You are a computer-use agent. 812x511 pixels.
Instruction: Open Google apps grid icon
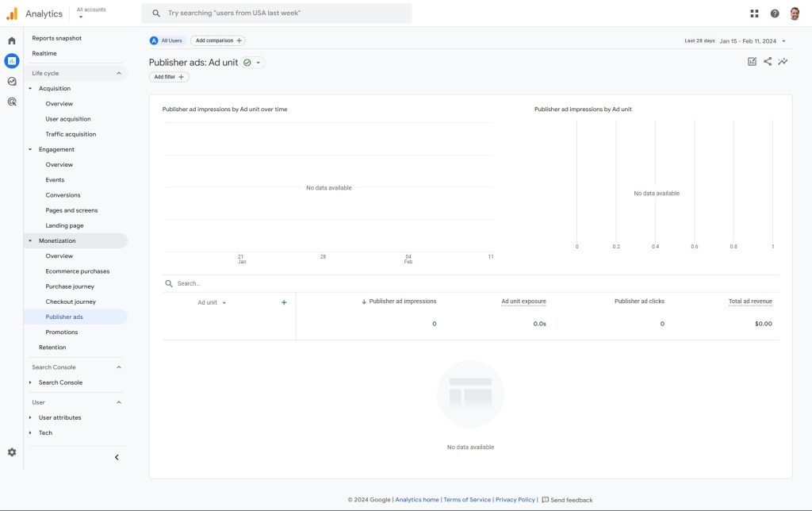pyautogui.click(x=754, y=13)
